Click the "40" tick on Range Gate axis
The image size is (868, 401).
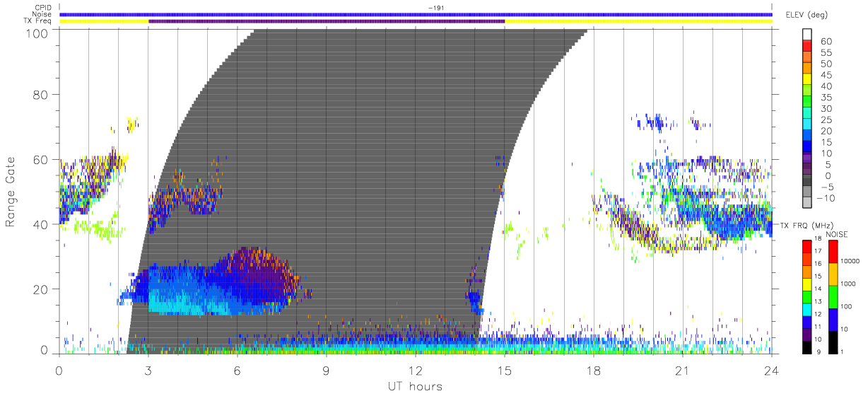(40, 224)
